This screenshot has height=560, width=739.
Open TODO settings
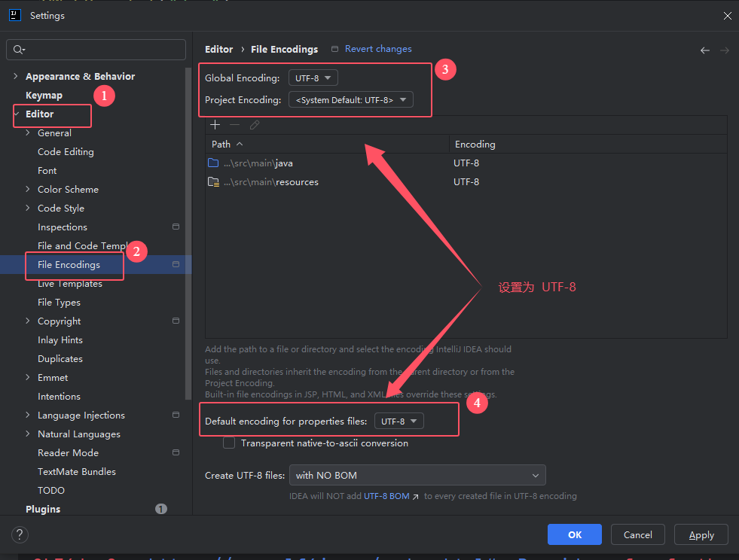click(51, 490)
